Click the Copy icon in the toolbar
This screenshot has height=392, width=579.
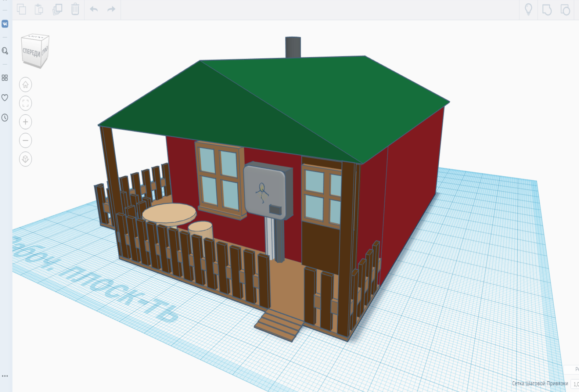point(21,9)
